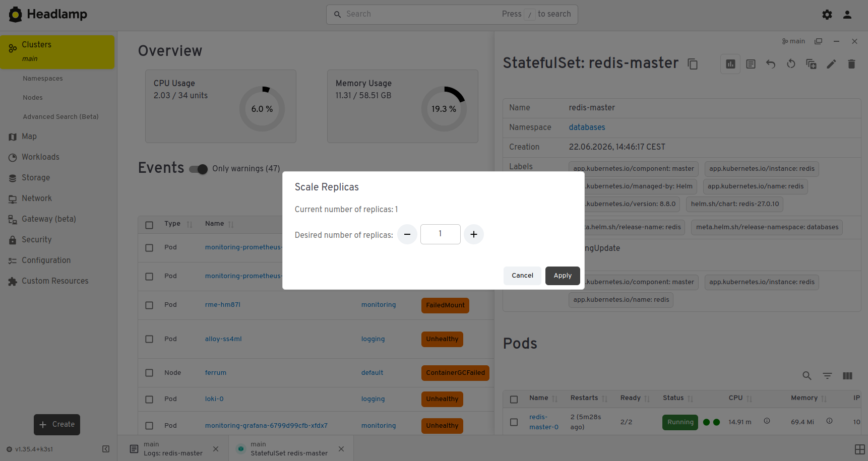Viewport: 868px width, 461px height.
Task: Sort Pods by the Name column arrows
Action: click(x=555, y=399)
